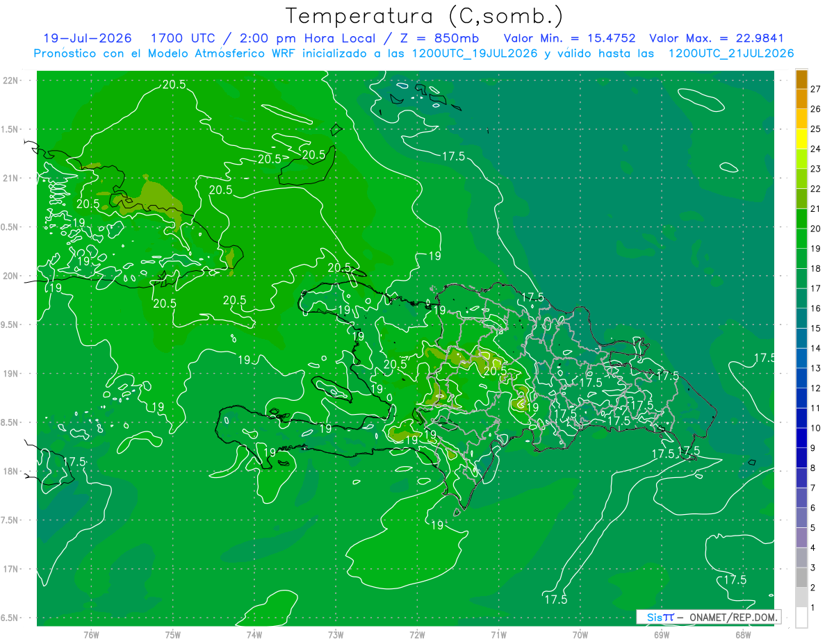Viewport: 834px width, 644px height.
Task: Click the "74W" longitude axis label
Action: click(x=254, y=634)
